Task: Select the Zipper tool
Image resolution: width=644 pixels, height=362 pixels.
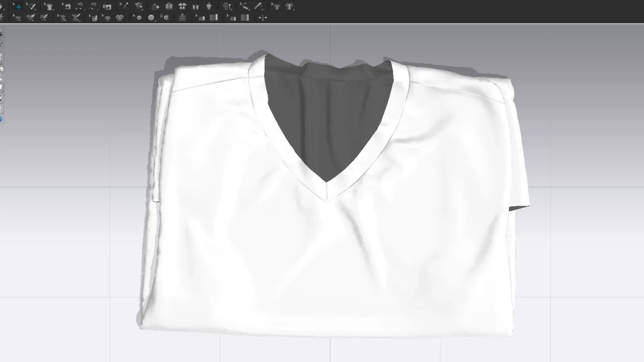Action: [182, 18]
